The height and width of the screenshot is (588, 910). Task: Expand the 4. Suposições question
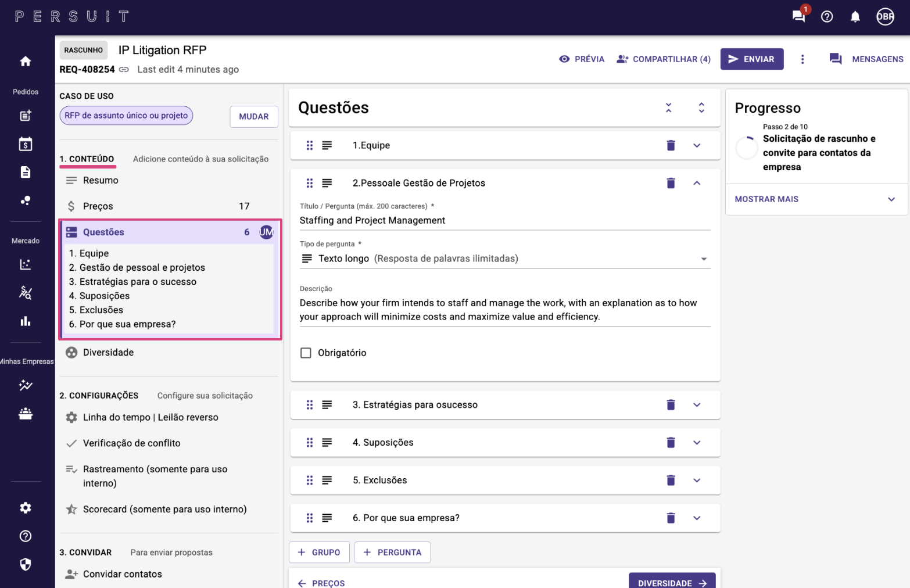tap(697, 443)
